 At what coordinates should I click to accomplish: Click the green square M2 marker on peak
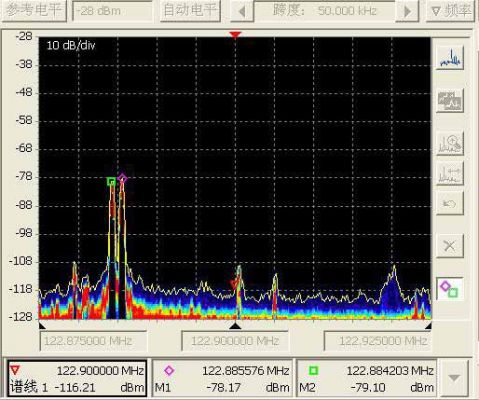click(111, 182)
